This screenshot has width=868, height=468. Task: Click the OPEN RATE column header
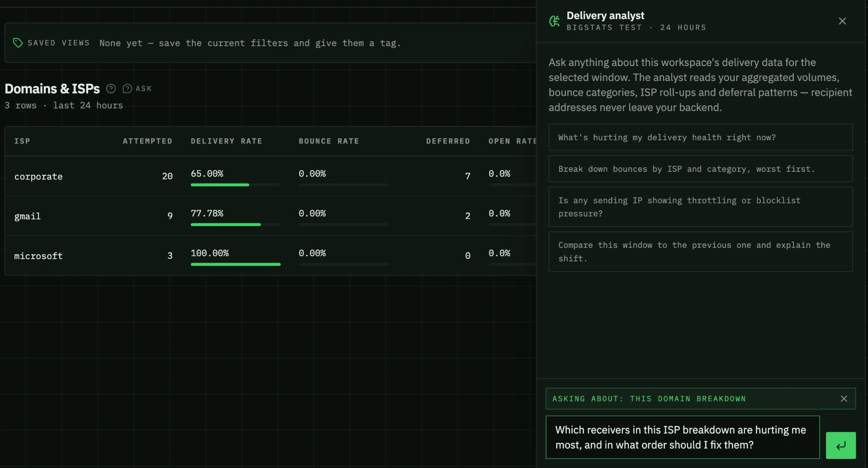[512, 141]
